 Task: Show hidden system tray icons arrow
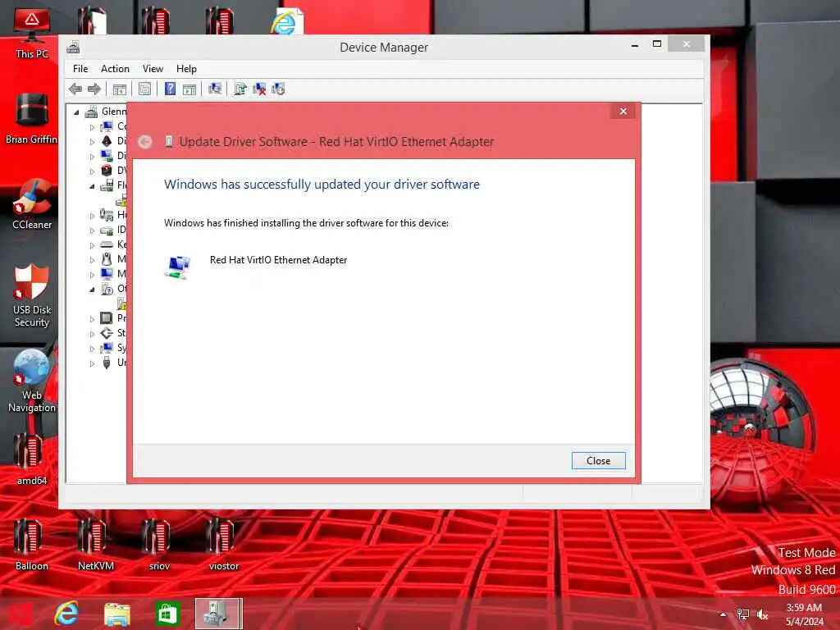click(x=724, y=614)
